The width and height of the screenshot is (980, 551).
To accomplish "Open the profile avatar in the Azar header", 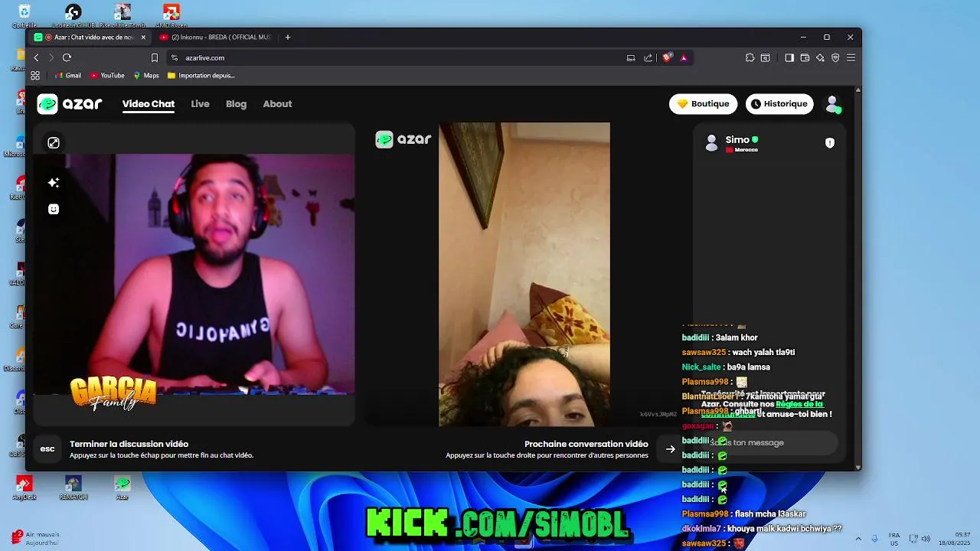I will [x=832, y=104].
